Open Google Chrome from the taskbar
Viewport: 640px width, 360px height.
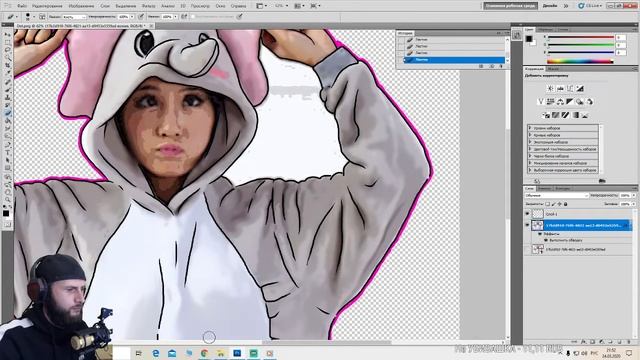(204, 353)
